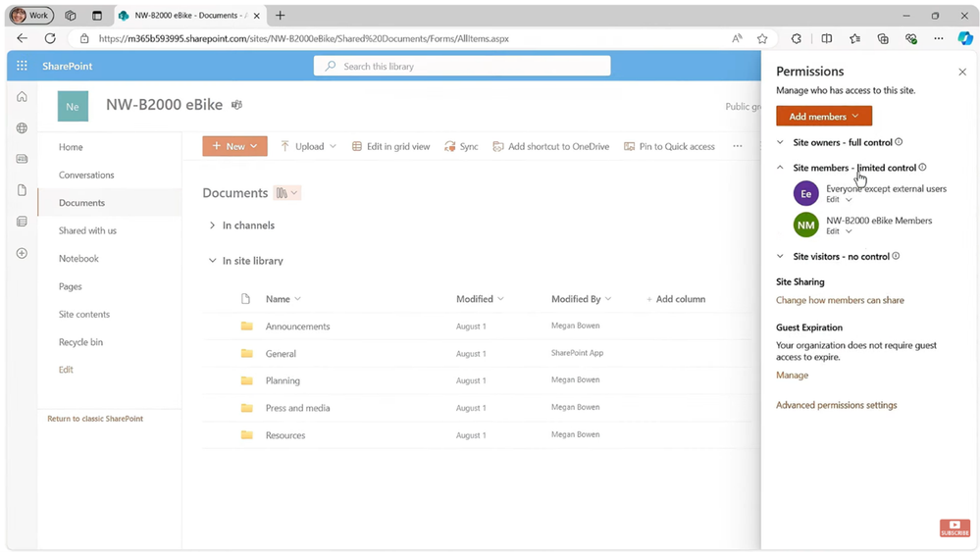Screen dimensions: 980x552
Task: Close the Permissions panel
Action: tap(962, 72)
